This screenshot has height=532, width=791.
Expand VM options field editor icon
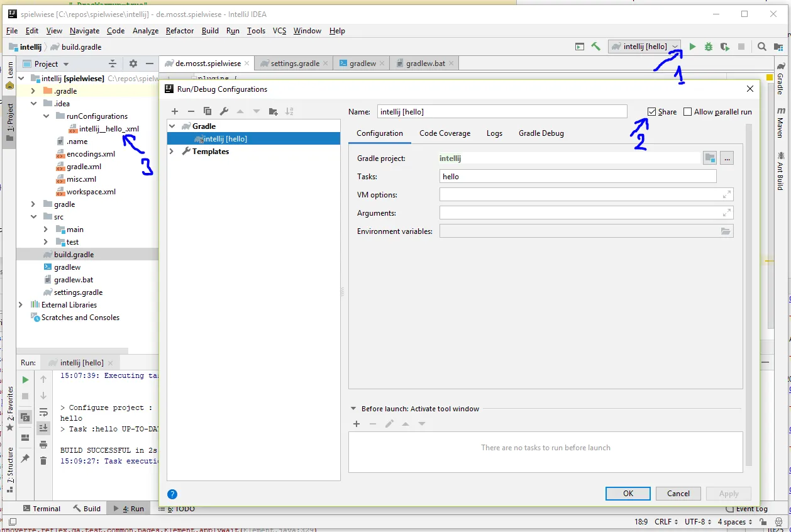pyautogui.click(x=727, y=195)
